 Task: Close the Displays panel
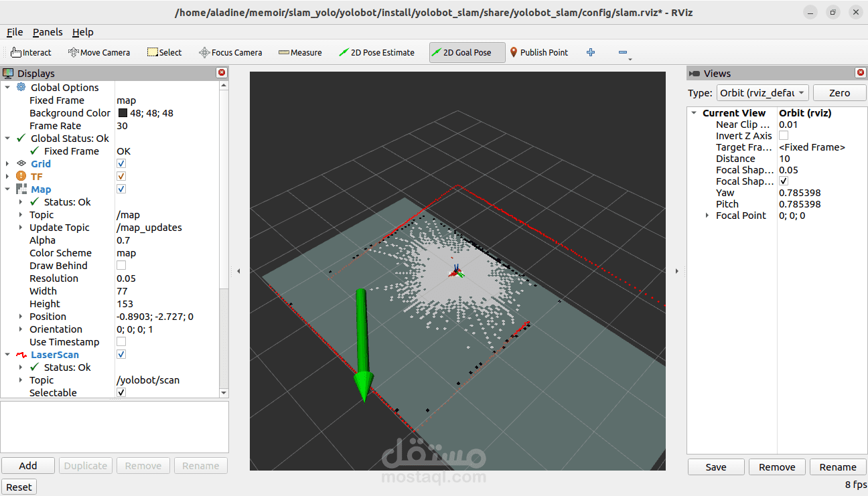pos(222,73)
